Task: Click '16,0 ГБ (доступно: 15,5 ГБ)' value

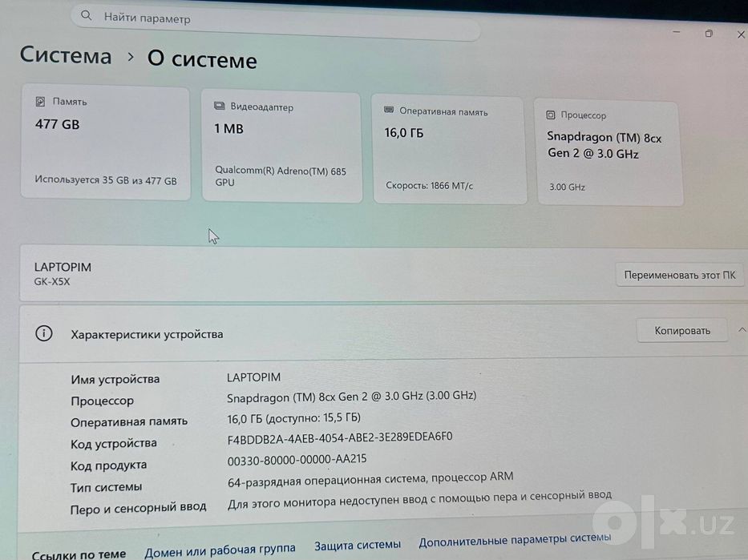Action: [x=294, y=418]
